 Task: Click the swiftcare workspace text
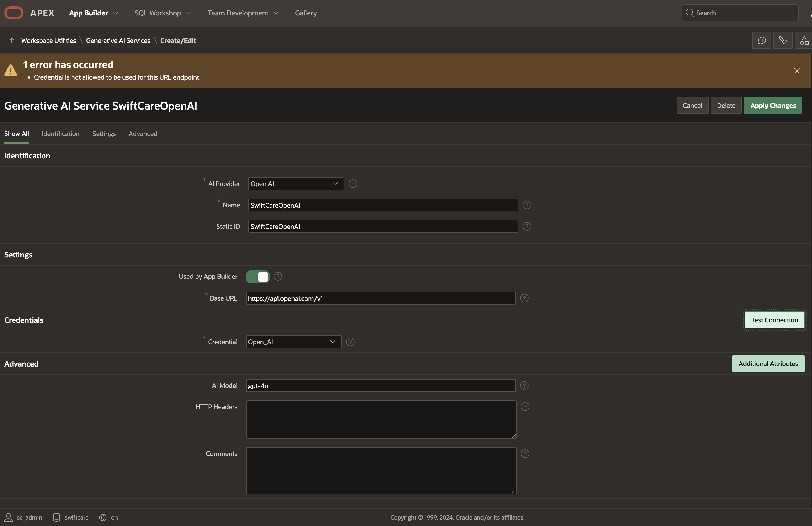pos(76,517)
